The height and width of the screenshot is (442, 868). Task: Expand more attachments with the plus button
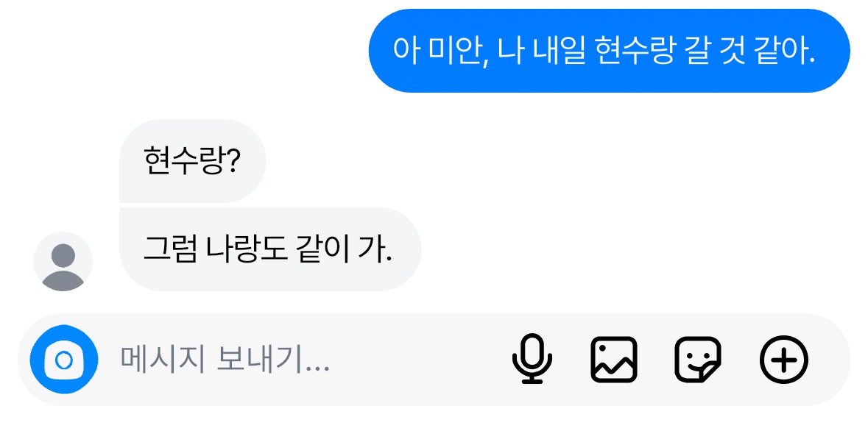click(x=783, y=360)
